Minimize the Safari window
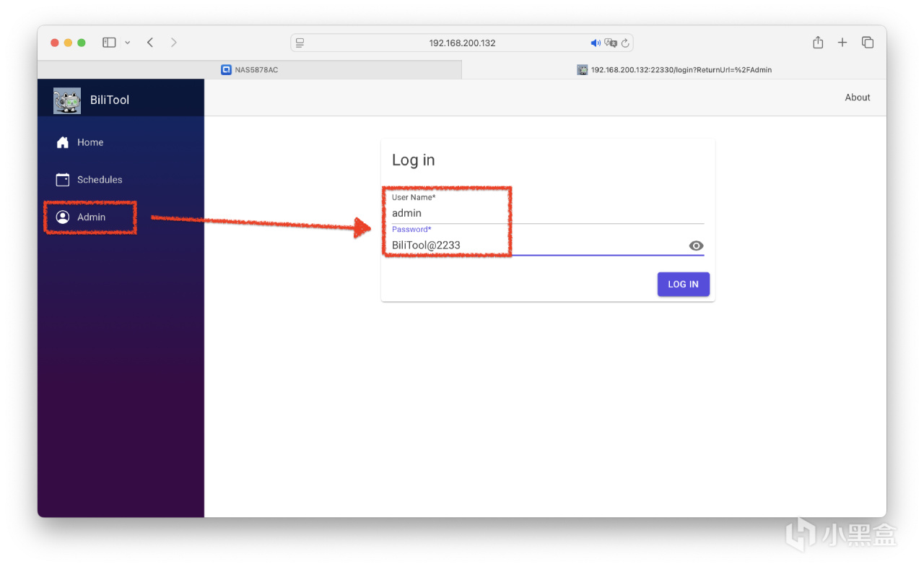 click(x=69, y=43)
